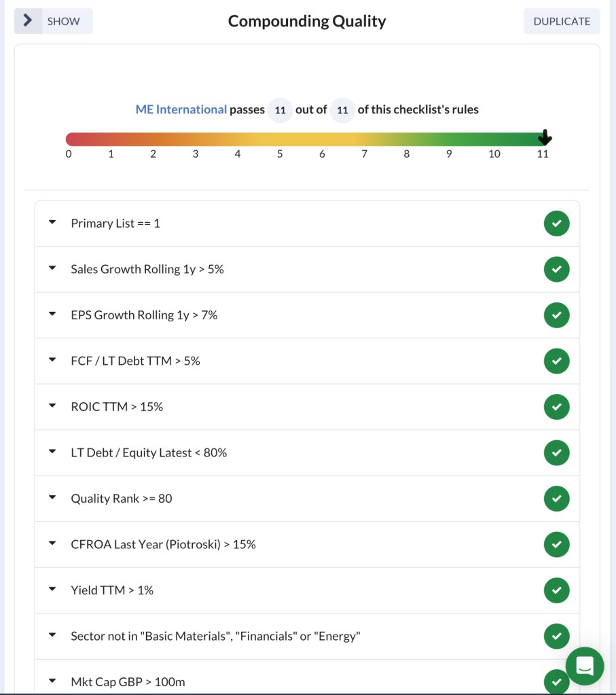Click the SHOW button label

click(64, 21)
